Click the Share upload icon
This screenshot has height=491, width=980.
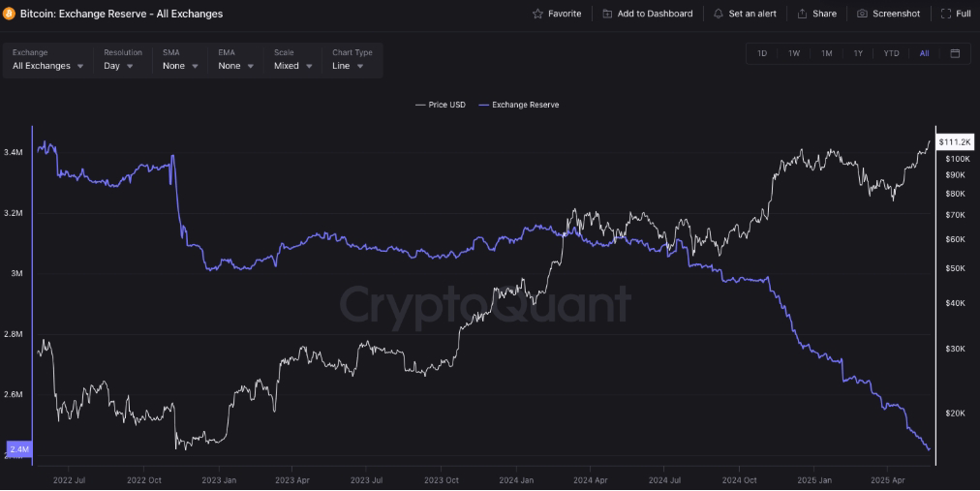pos(802,14)
